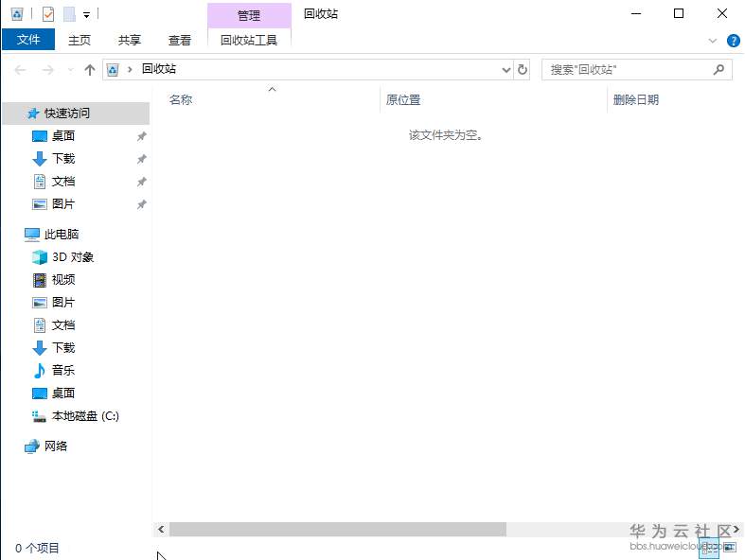Switch to the 查看 ribbon tab

180,40
